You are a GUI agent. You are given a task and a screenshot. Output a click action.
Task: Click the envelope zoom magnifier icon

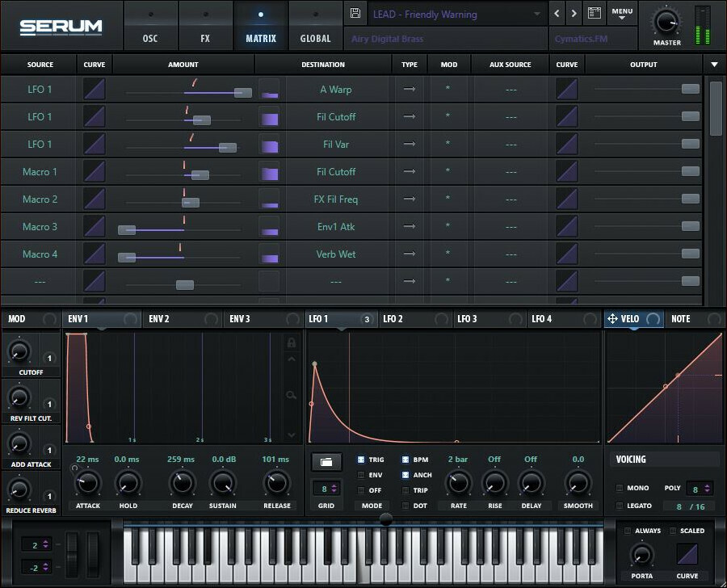[x=291, y=395]
